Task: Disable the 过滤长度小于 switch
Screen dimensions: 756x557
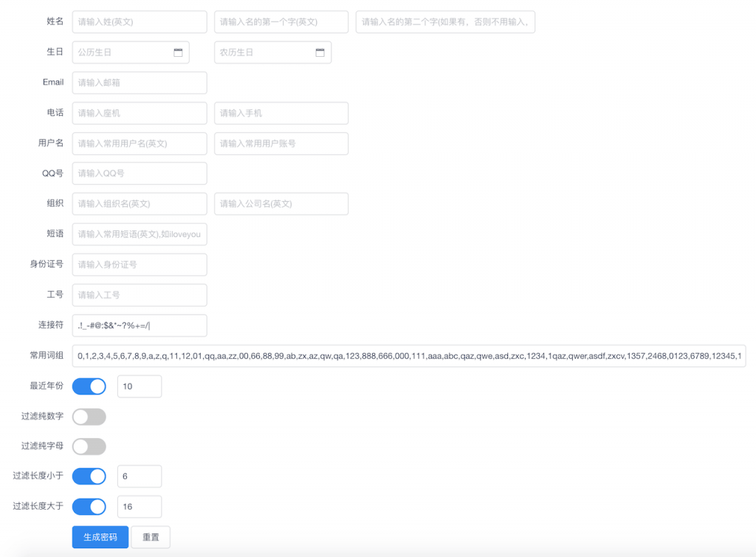Action: point(89,476)
